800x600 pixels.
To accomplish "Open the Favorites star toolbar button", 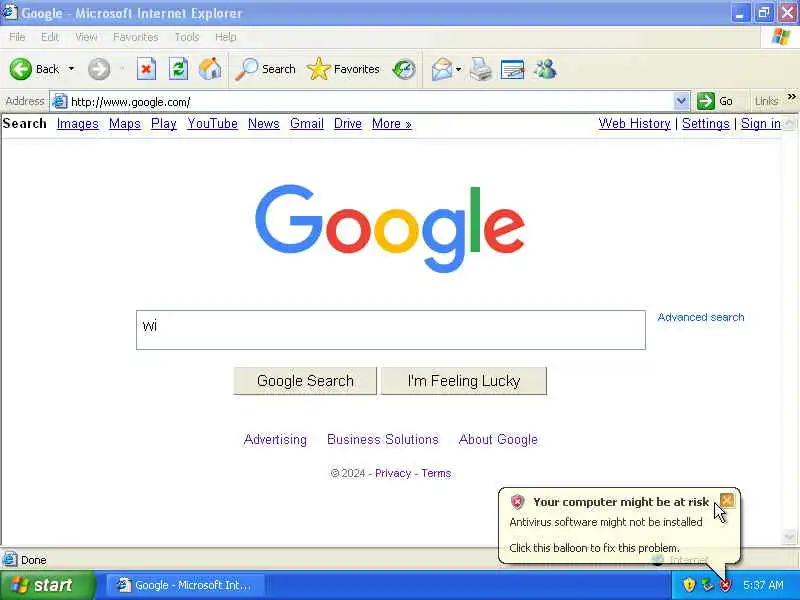I will pyautogui.click(x=343, y=69).
